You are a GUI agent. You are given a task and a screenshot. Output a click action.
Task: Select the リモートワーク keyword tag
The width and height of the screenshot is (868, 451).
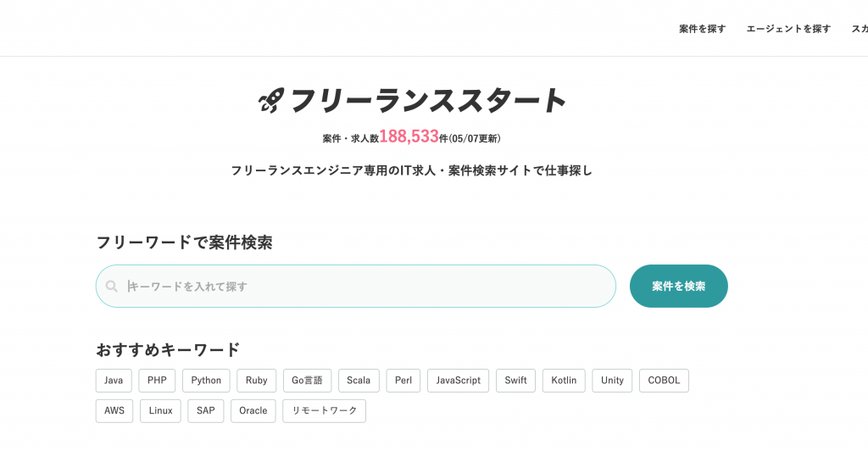325,411
